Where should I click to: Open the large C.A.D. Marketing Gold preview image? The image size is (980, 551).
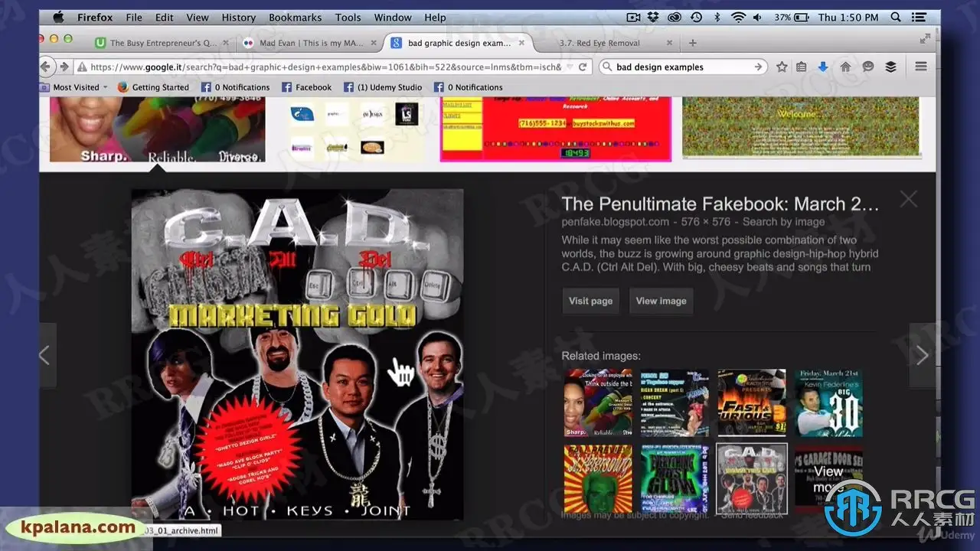click(x=297, y=355)
